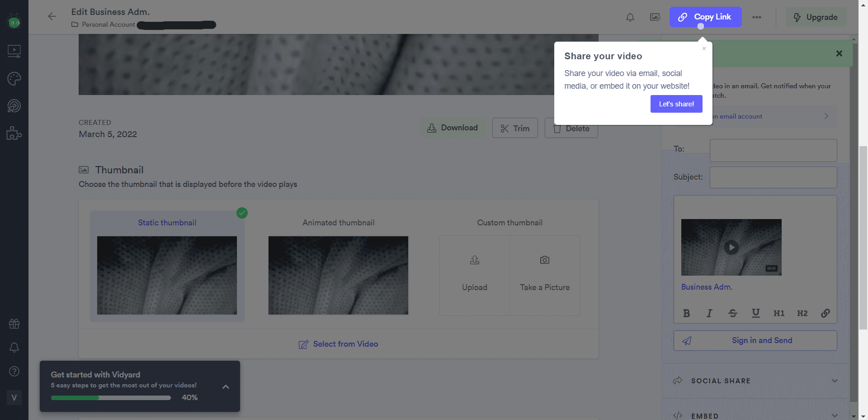868x420 pixels.
Task: Apply strikethrough formatting in email editor
Action: pos(733,313)
